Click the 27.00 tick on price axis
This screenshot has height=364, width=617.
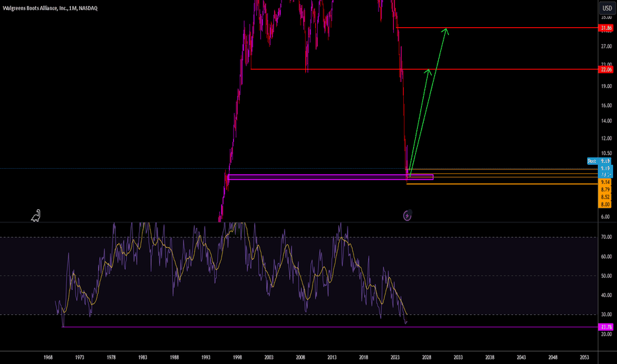coord(606,46)
